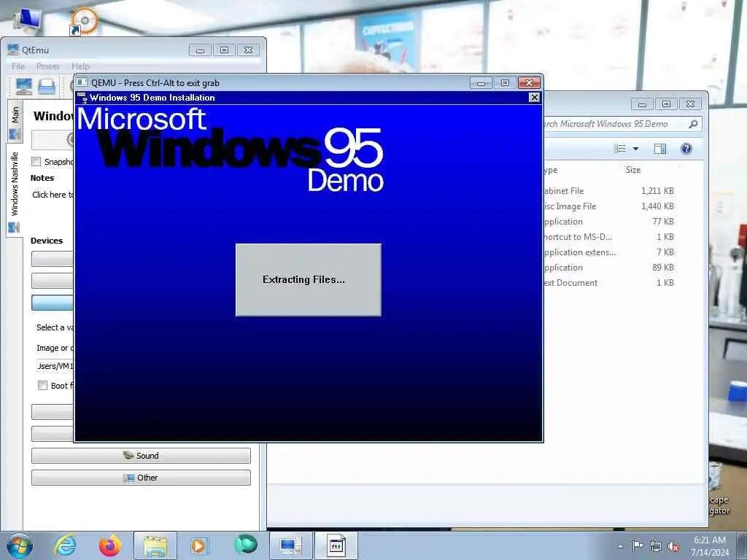Click the taskbar clock showing 6:21 AM
The height and width of the screenshot is (560, 747).
(710, 540)
